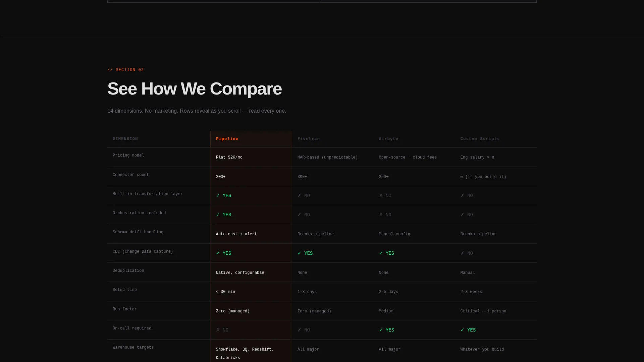Click Custom Scripts YES in On-call row
Image resolution: width=644 pixels, height=362 pixels.
468,330
